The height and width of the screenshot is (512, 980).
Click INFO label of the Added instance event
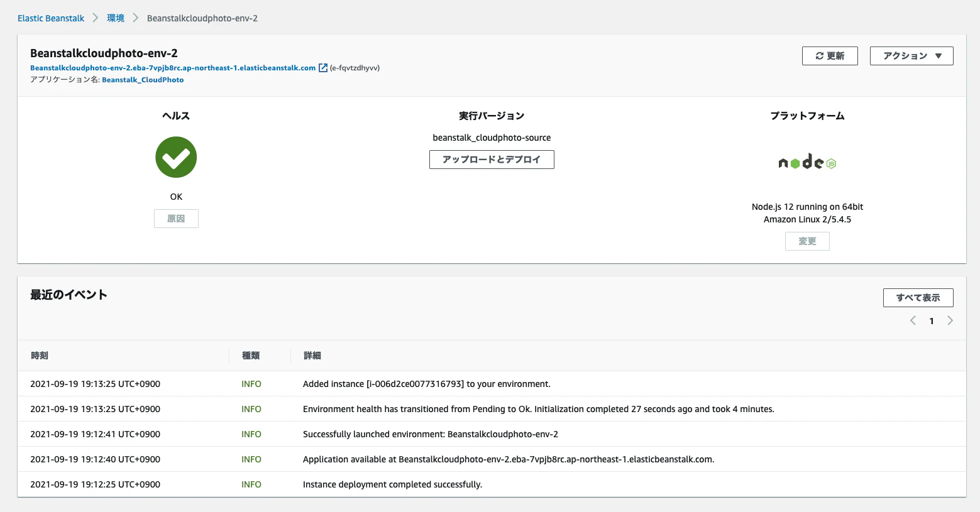[251, 384]
